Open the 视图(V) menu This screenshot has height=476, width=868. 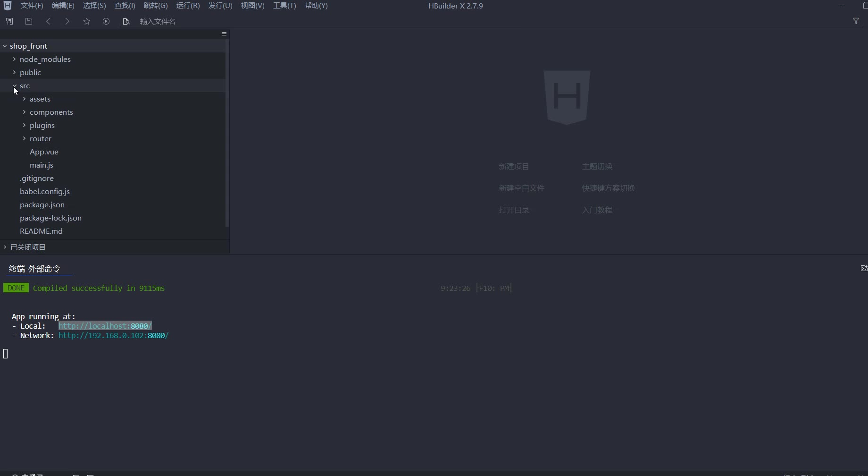point(252,6)
